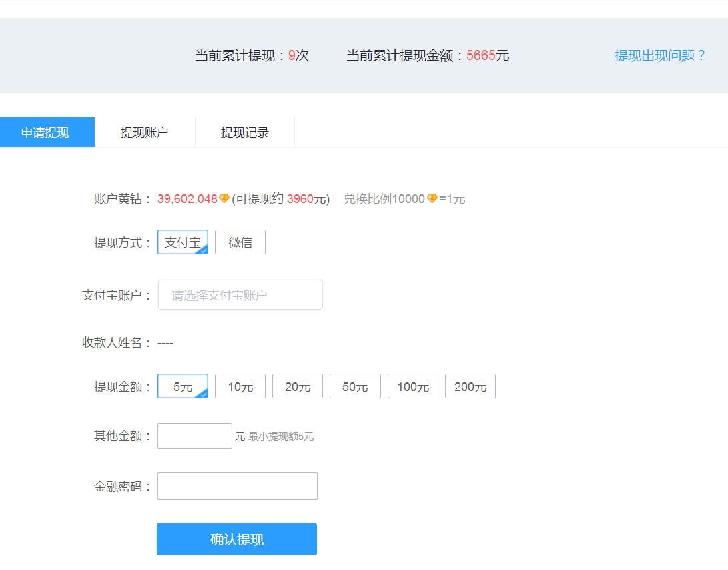Image resolution: width=728 pixels, height=570 pixels.
Task: Select the 50元 amount option
Action: click(x=355, y=386)
